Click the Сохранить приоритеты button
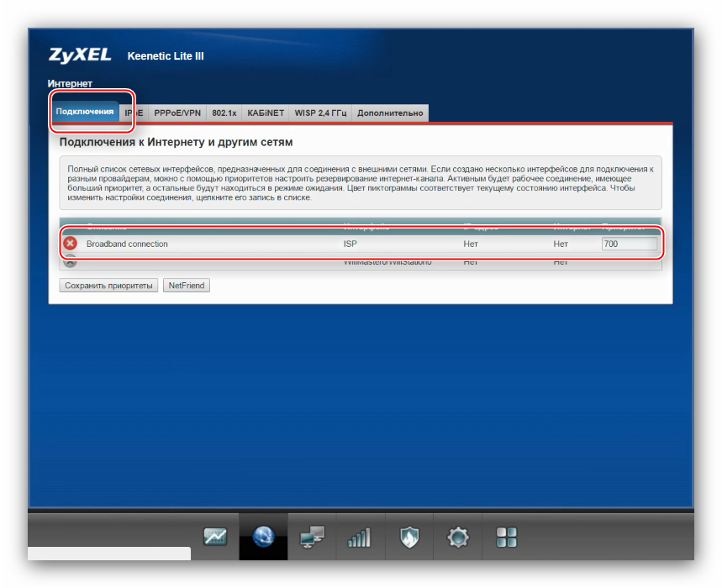Screen dimensions: 722x588 point(108,286)
